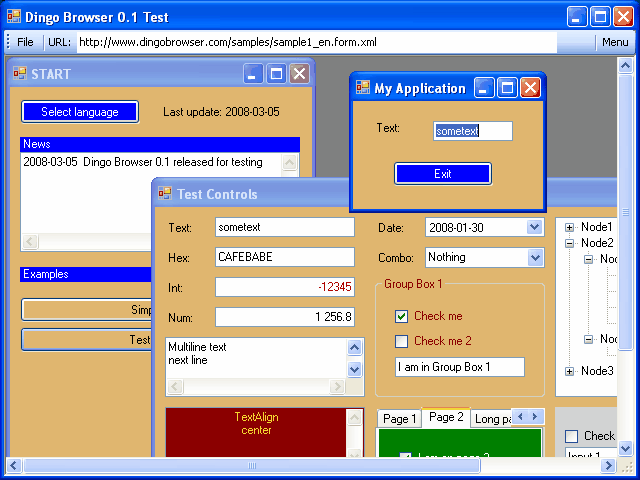
Task: Click the bottom horizontal scrollbar right arrow
Action: pyautogui.click(x=608, y=465)
